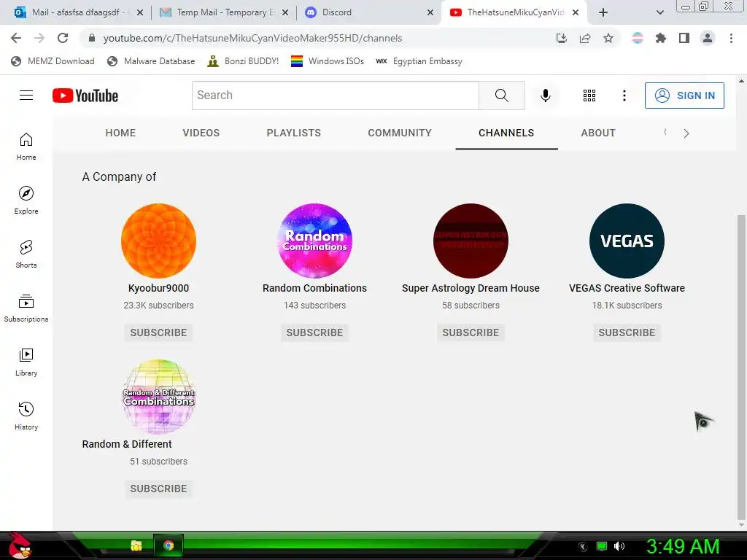Expand the tab search dropdown arrow
This screenshot has width=747, height=560.
(659, 12)
